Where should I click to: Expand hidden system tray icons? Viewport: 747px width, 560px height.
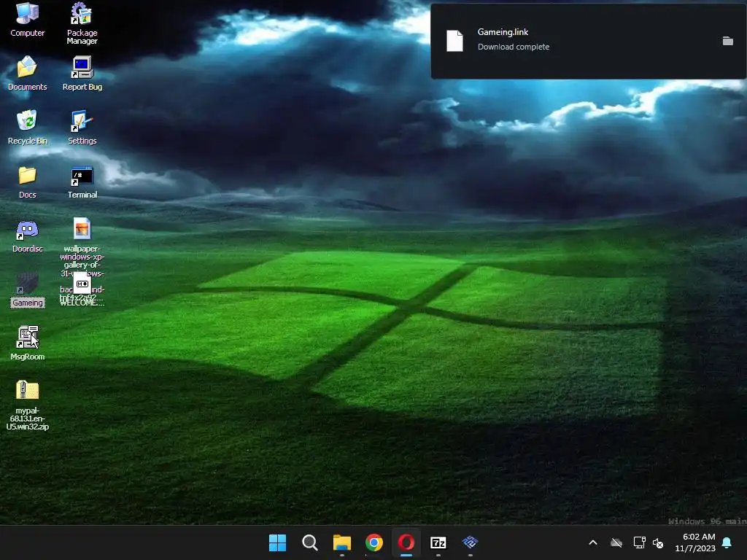[x=592, y=542]
